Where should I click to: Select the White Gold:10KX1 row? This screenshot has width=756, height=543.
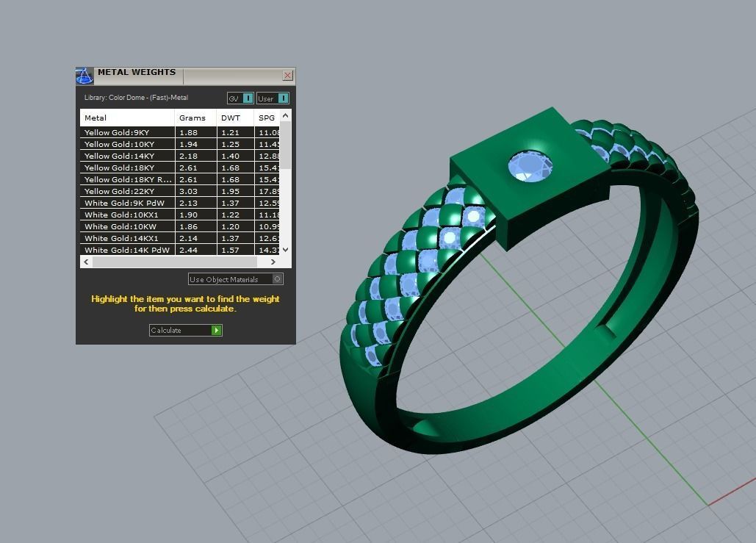180,215
